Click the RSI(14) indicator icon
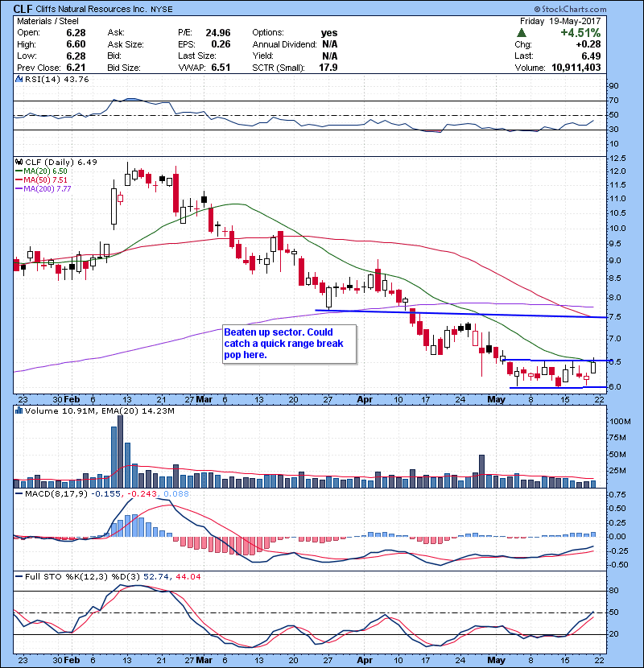 19,79
